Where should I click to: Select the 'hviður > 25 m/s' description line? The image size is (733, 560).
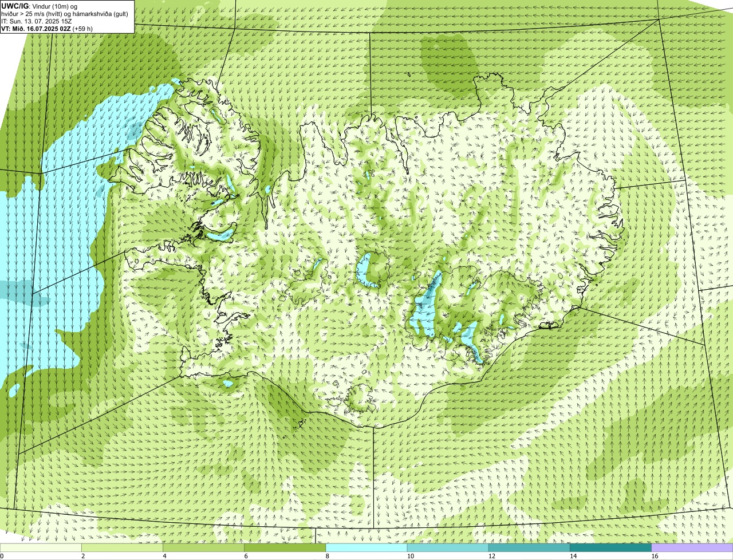pyautogui.click(x=65, y=13)
